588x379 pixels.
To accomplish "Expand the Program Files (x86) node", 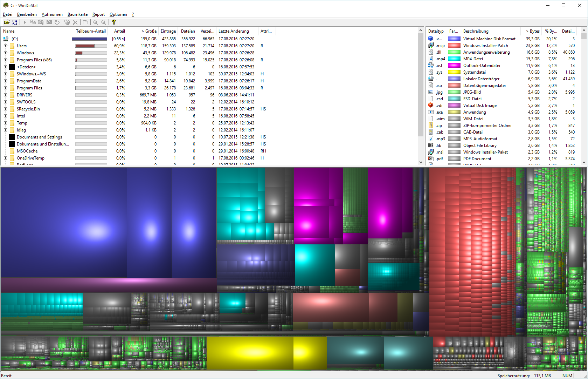I will pyautogui.click(x=5, y=60).
